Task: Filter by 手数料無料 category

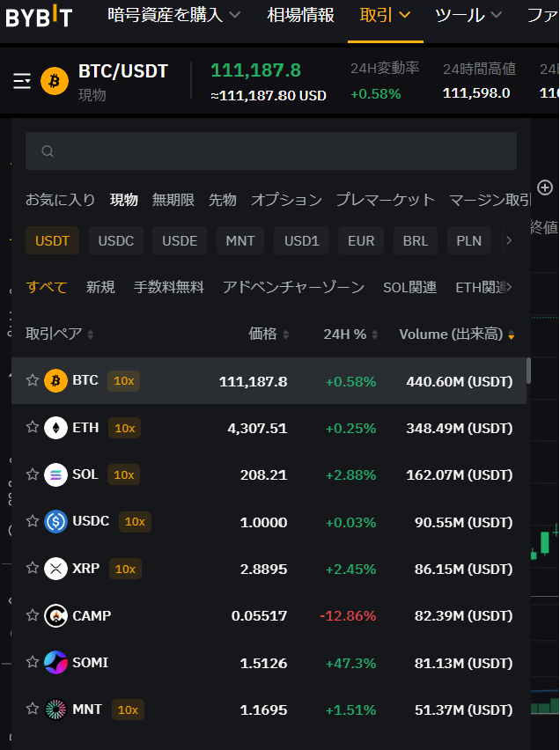Action: coord(168,287)
